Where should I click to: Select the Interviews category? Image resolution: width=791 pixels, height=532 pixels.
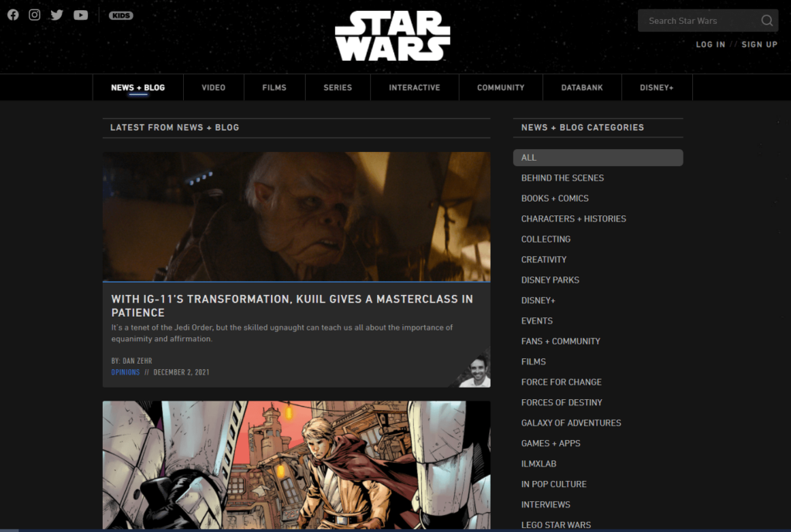(545, 505)
